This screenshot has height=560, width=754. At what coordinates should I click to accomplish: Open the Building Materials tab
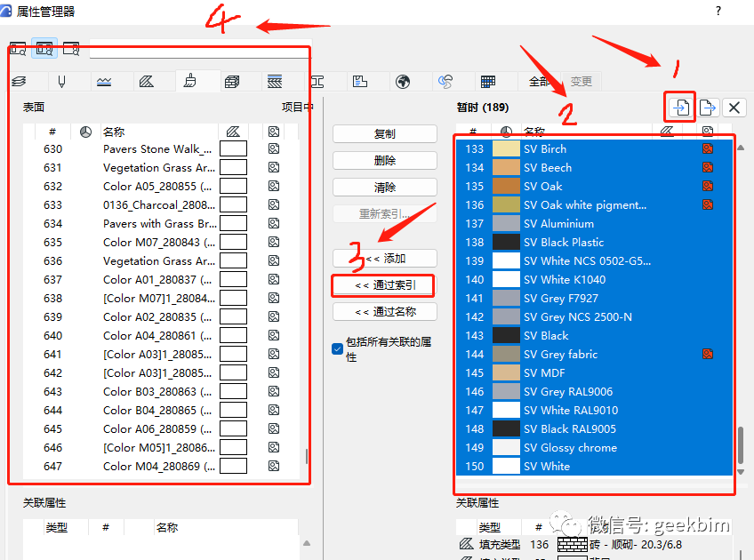[232, 82]
